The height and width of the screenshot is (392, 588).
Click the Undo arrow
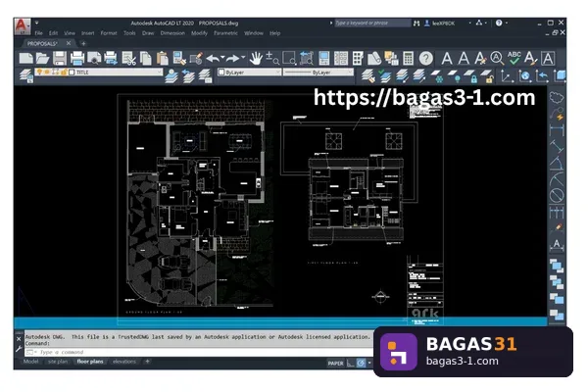(213, 58)
